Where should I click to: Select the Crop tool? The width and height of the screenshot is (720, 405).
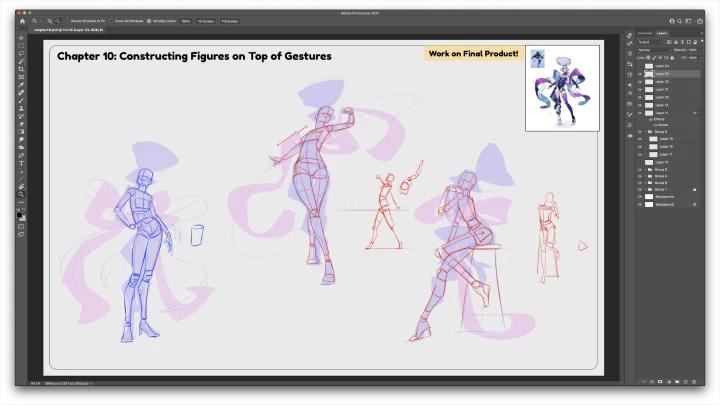tap(21, 69)
